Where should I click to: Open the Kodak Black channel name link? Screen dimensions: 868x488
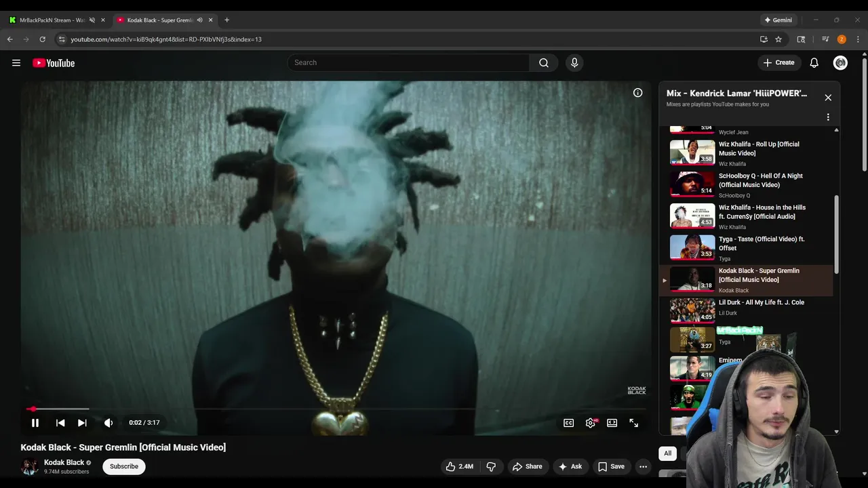pyautogui.click(x=64, y=462)
